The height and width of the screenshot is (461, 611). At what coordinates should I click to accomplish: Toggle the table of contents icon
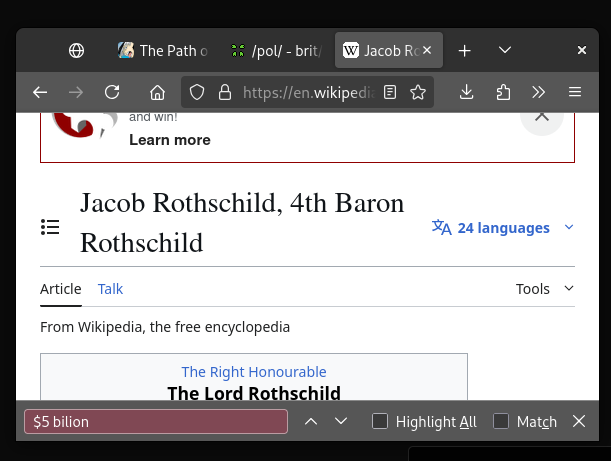tap(50, 227)
